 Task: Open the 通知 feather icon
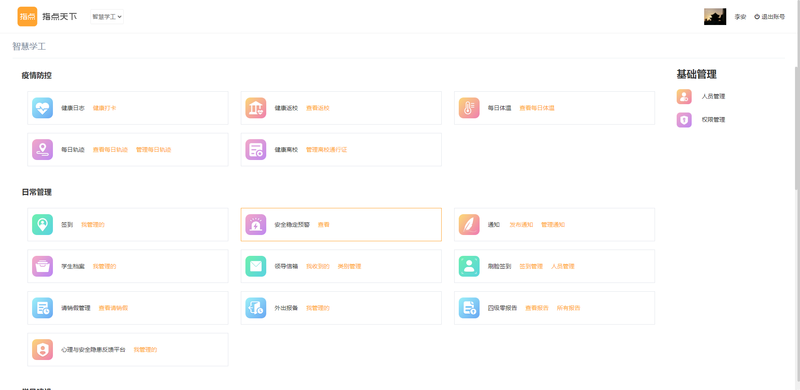point(469,225)
